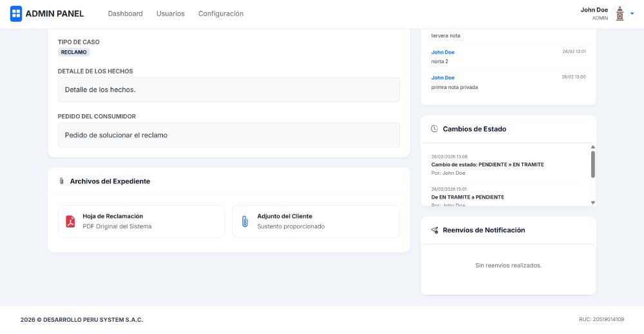
Task: Click the 'De EN TRAMITE a PENDIENTE' entry
Action: tap(468, 197)
